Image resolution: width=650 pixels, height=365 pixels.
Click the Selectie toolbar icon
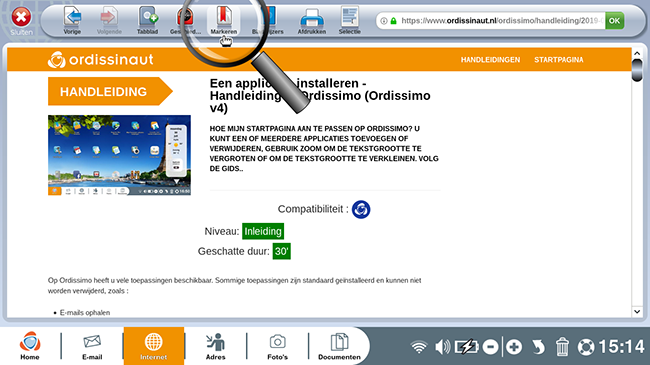349,20
